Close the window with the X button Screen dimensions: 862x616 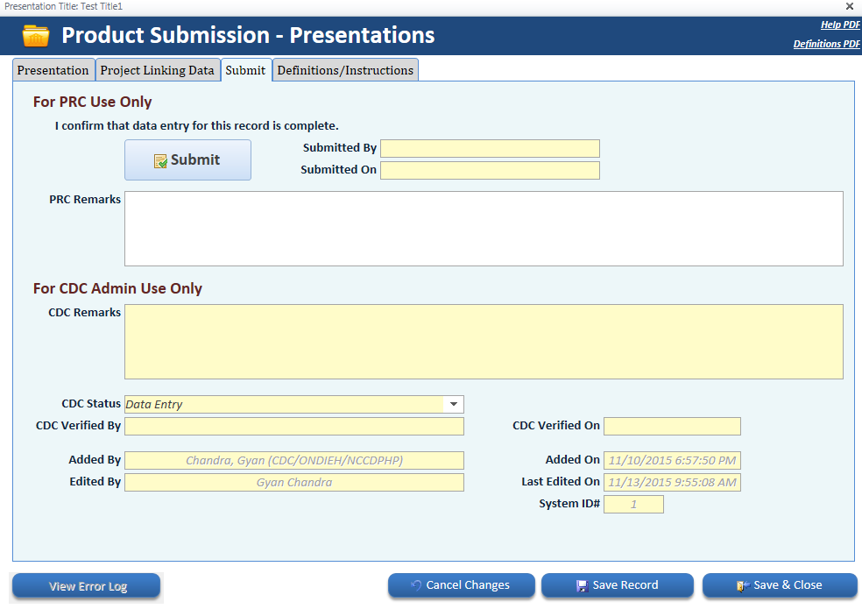850,6
